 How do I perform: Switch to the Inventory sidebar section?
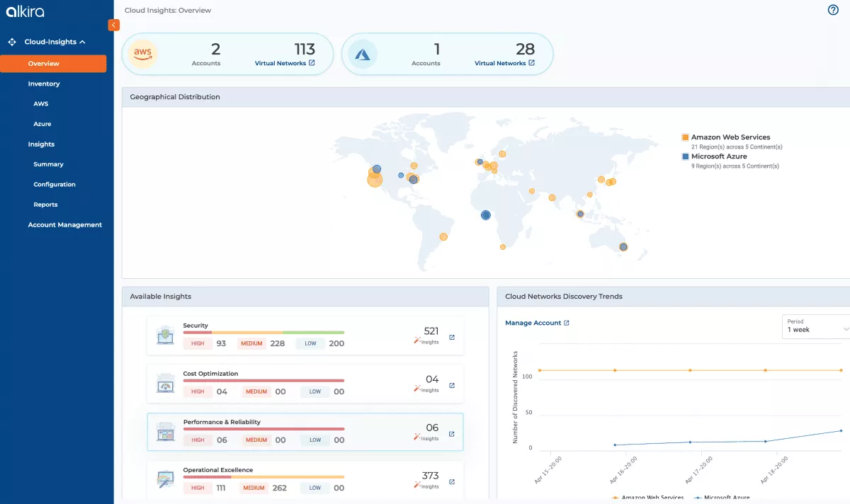(44, 84)
